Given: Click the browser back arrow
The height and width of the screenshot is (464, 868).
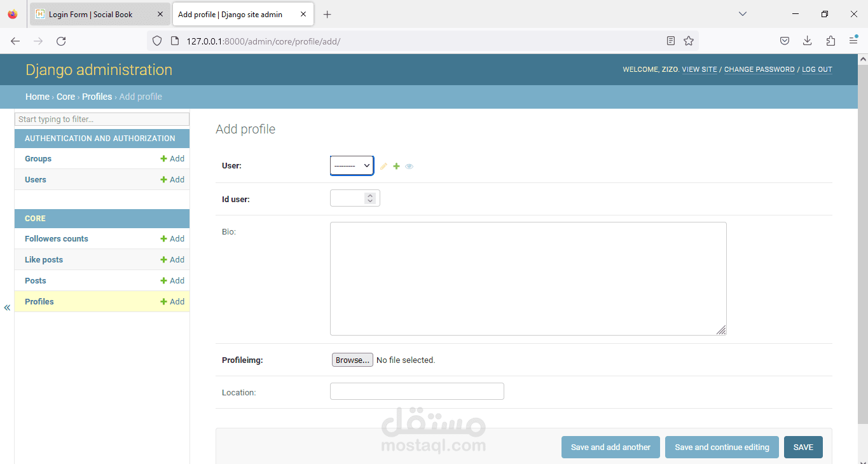Looking at the screenshot, I should (15, 41).
